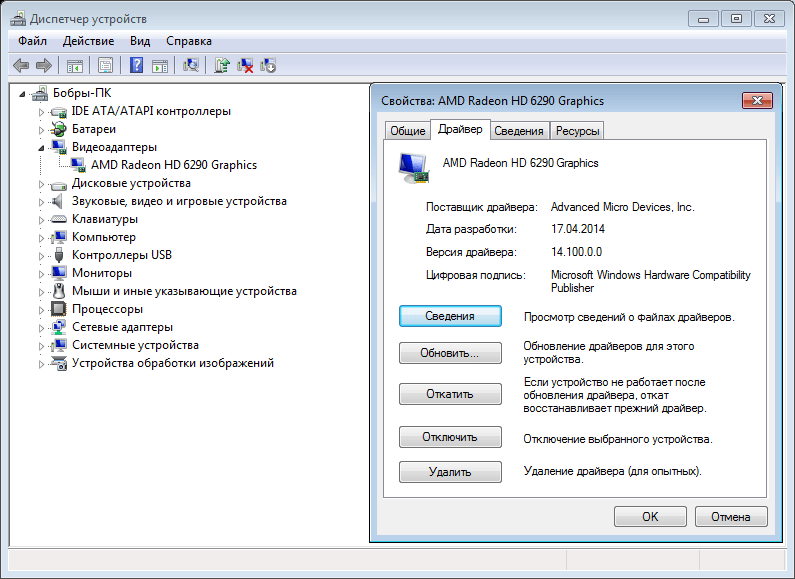795x579 pixels.
Task: Select AMD Radeon HD 6290 Graphics in tree
Action: [173, 165]
